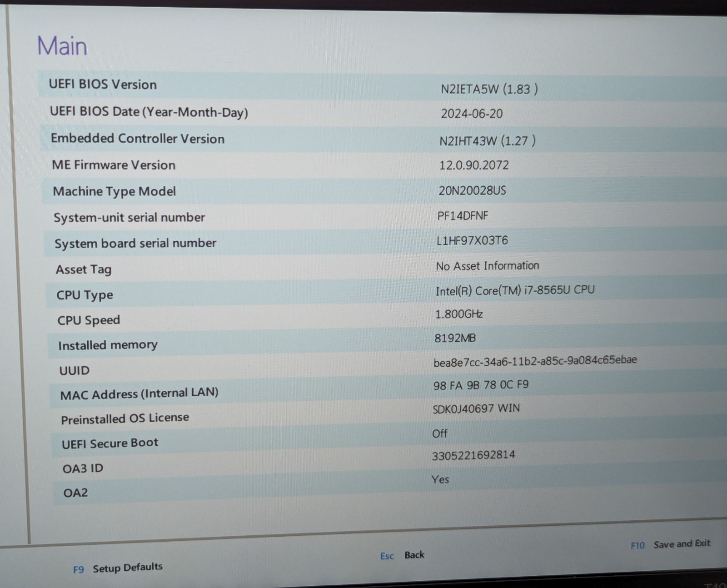Select Embedded Controller Version label
The height and width of the screenshot is (588, 727).
pos(138,139)
